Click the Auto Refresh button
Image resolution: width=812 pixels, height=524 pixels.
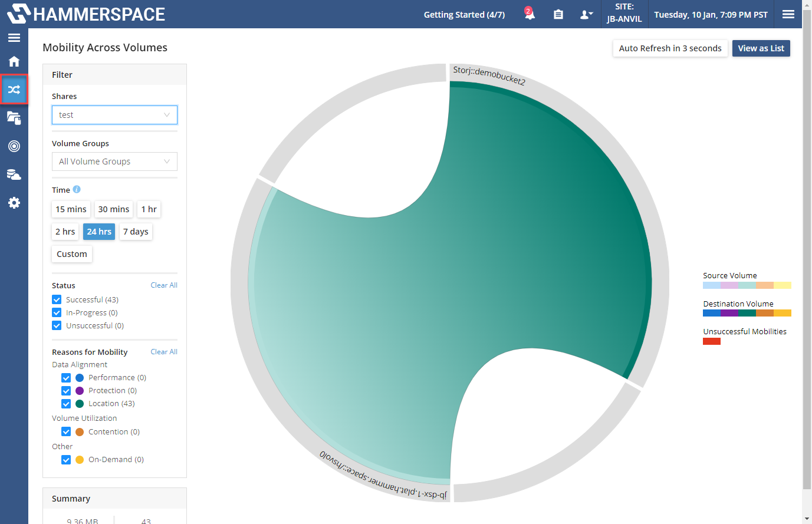tap(670, 48)
